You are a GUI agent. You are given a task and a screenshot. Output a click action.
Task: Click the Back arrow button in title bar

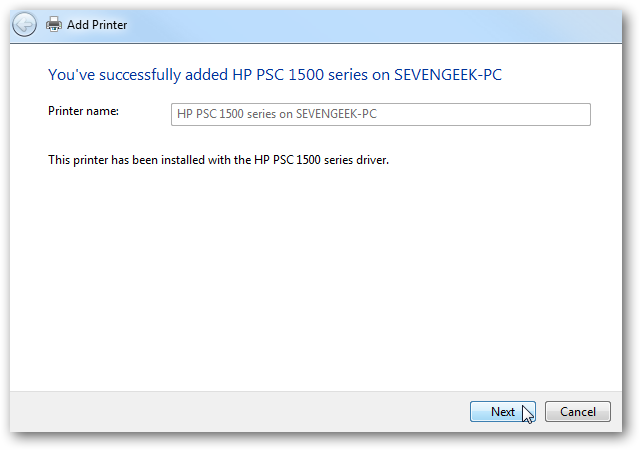tap(24, 25)
